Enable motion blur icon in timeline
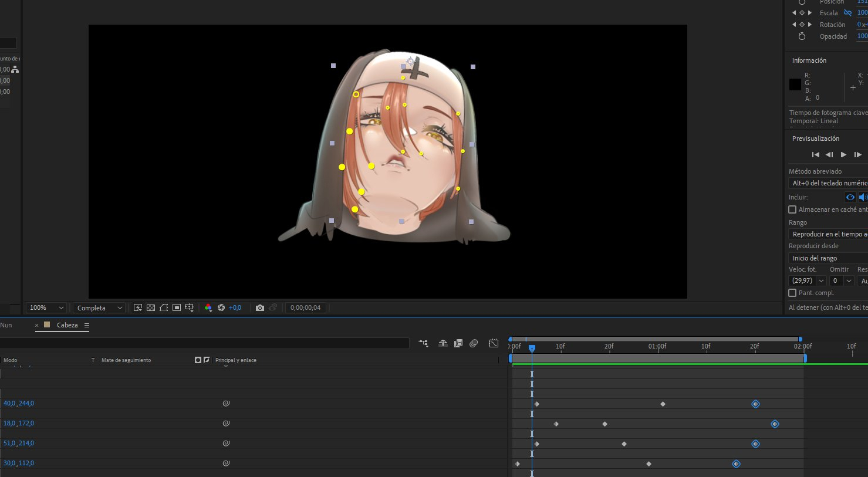The image size is (868, 477). (474, 343)
